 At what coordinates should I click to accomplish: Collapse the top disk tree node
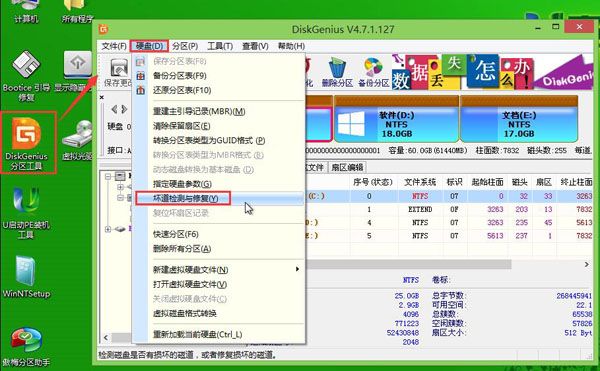click(x=108, y=176)
